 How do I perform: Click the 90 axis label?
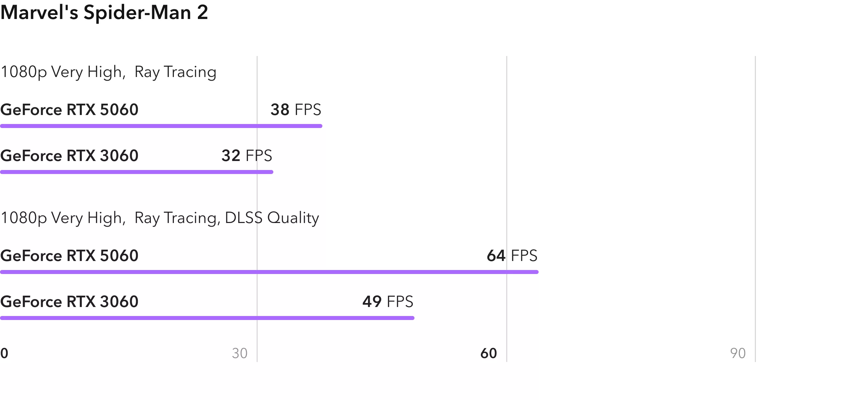738,354
